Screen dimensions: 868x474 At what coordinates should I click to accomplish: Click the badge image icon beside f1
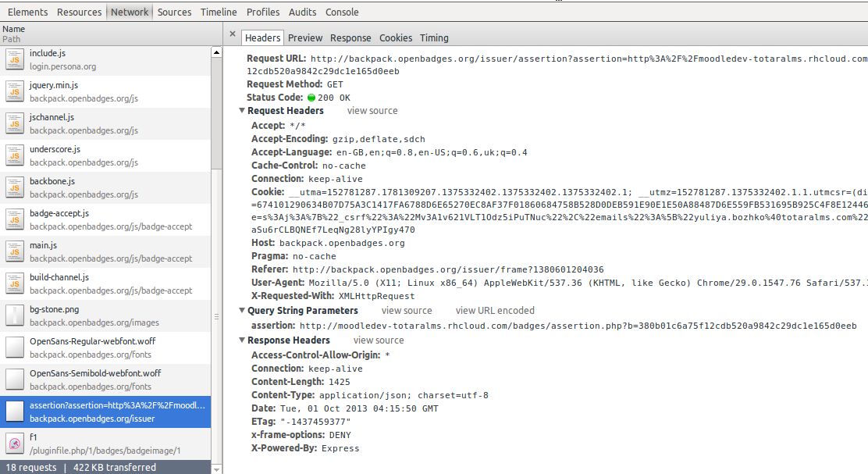pos(15,444)
